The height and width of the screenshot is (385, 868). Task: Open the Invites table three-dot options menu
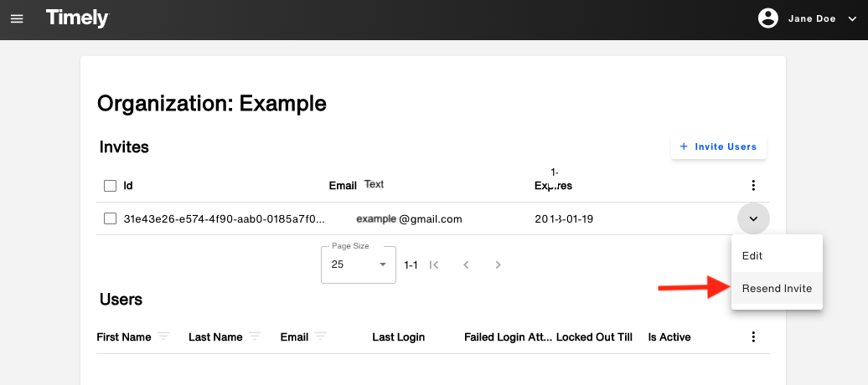tap(753, 186)
